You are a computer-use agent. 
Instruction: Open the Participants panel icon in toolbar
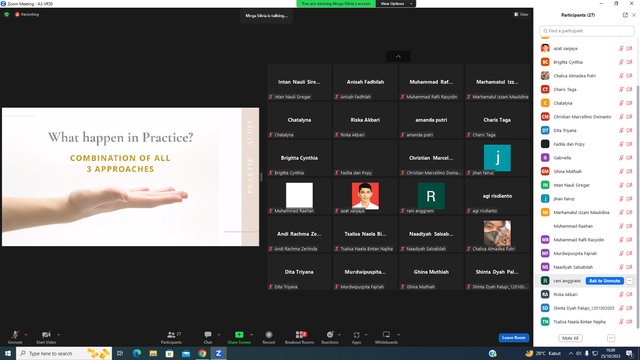point(171,335)
